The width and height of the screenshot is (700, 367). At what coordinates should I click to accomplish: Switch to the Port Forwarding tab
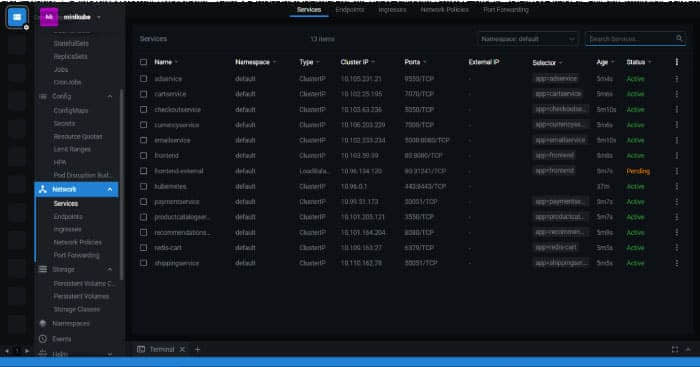tap(505, 10)
